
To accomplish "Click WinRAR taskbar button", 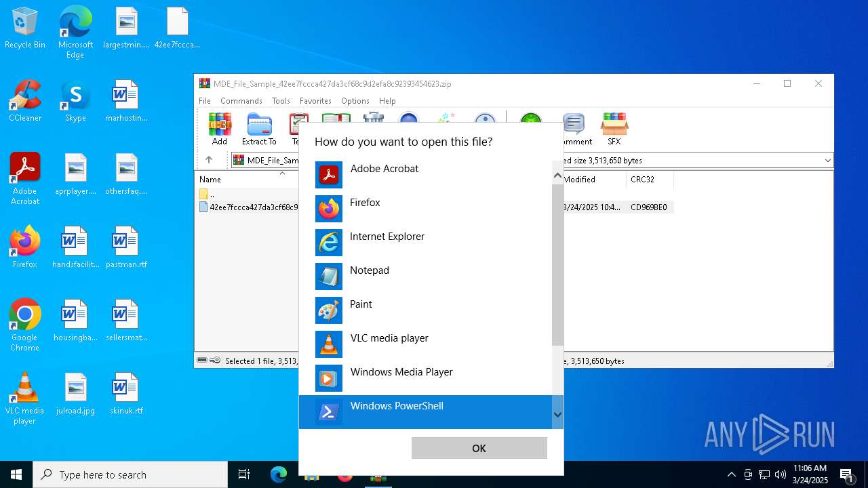I will point(378,474).
